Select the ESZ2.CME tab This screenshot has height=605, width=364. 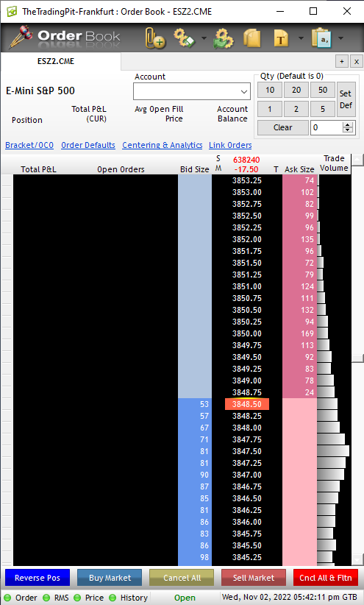click(56, 61)
